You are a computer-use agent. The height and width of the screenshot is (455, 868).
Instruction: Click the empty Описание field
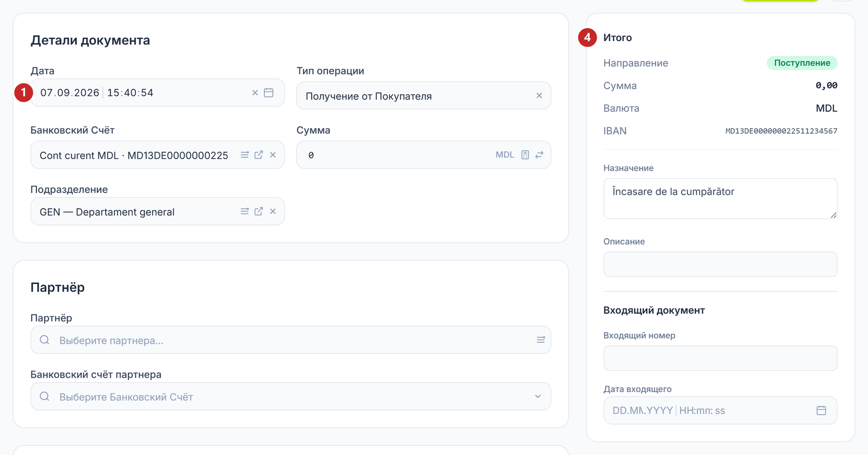[720, 264]
